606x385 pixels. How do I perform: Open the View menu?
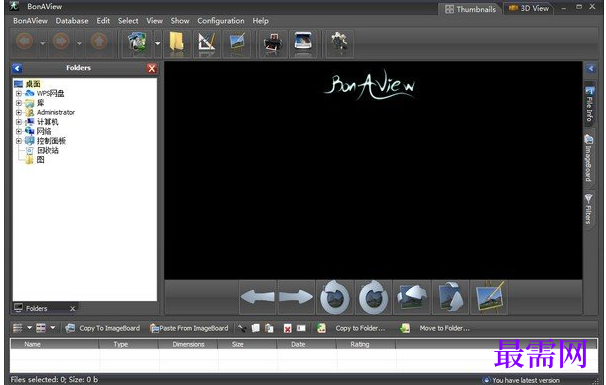coord(154,21)
